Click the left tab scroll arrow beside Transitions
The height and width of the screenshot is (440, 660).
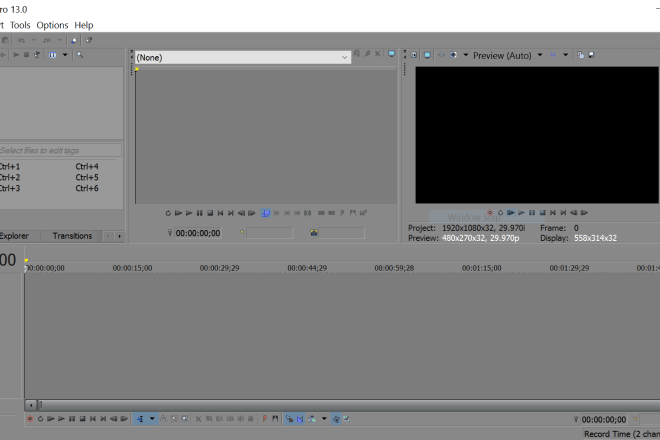[x=109, y=237]
